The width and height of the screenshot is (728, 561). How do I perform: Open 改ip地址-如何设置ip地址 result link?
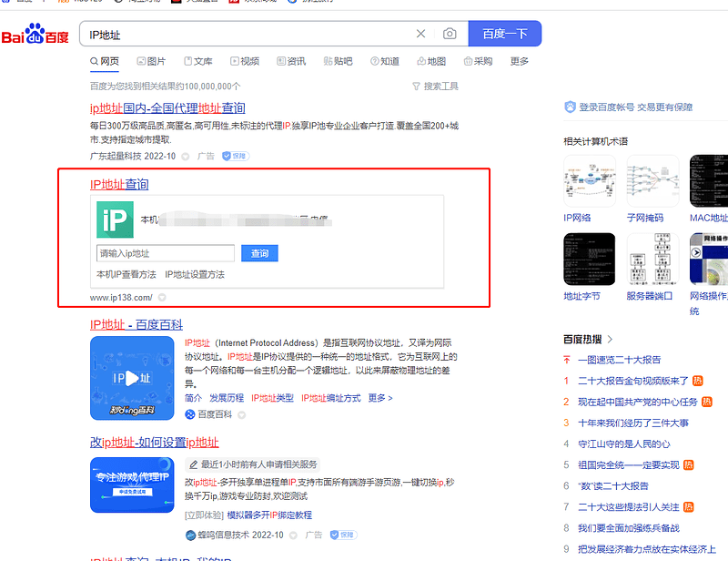coord(154,443)
